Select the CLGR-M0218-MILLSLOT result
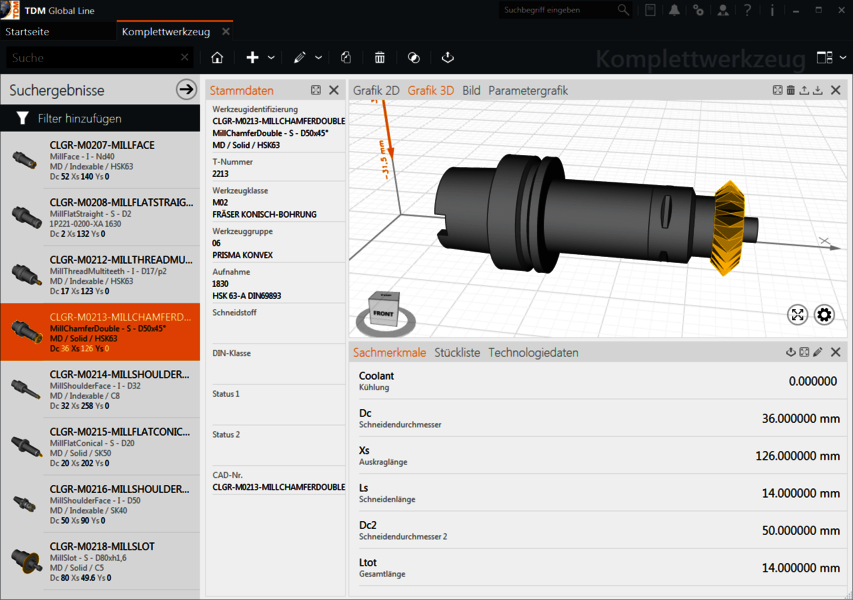853x600 pixels. point(100,561)
